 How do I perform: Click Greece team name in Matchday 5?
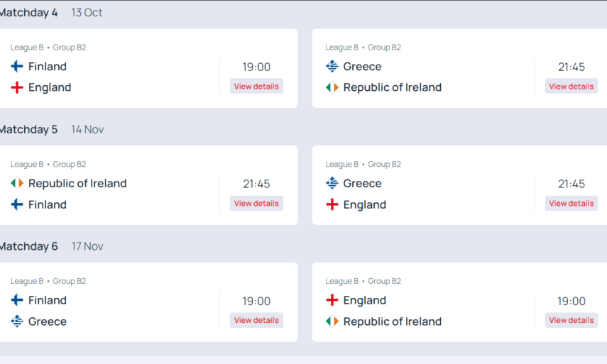click(x=362, y=183)
